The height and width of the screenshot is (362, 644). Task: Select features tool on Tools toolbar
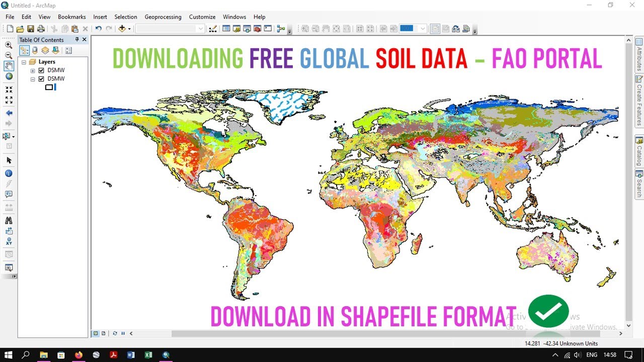click(x=7, y=136)
